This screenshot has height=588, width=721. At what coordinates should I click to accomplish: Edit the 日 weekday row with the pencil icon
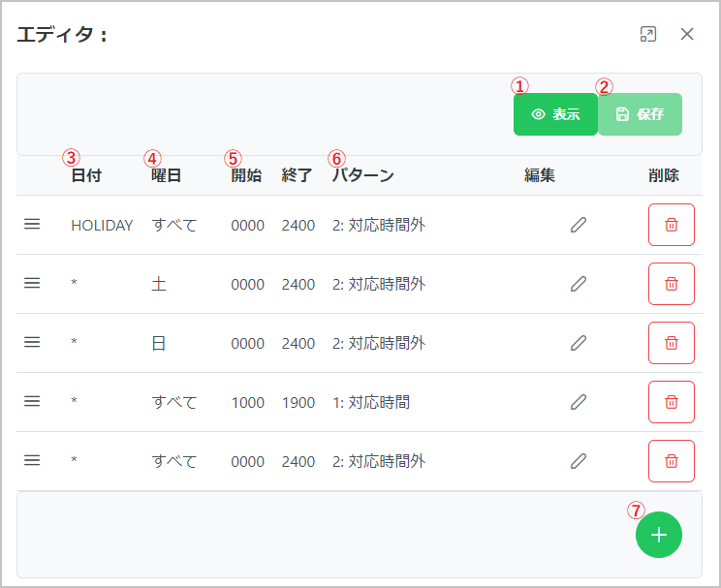pyautogui.click(x=579, y=343)
